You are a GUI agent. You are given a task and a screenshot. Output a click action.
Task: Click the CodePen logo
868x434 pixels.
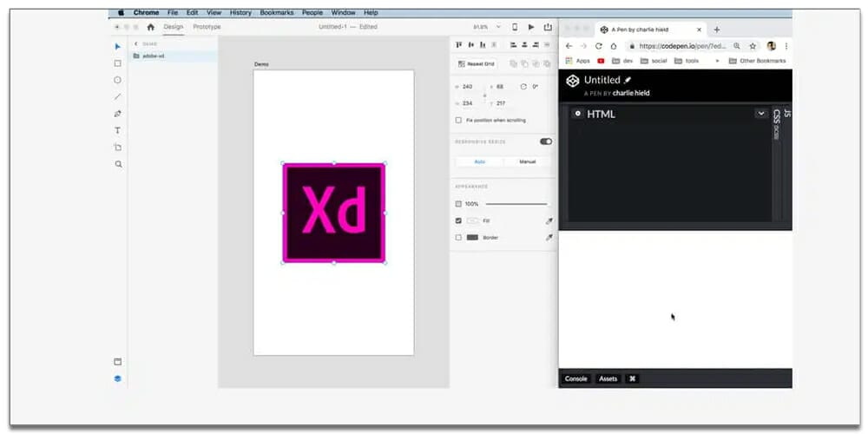tap(572, 81)
